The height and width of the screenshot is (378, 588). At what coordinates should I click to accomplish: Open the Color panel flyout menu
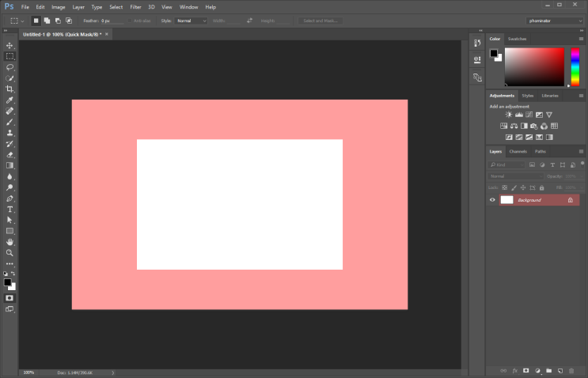coord(581,39)
